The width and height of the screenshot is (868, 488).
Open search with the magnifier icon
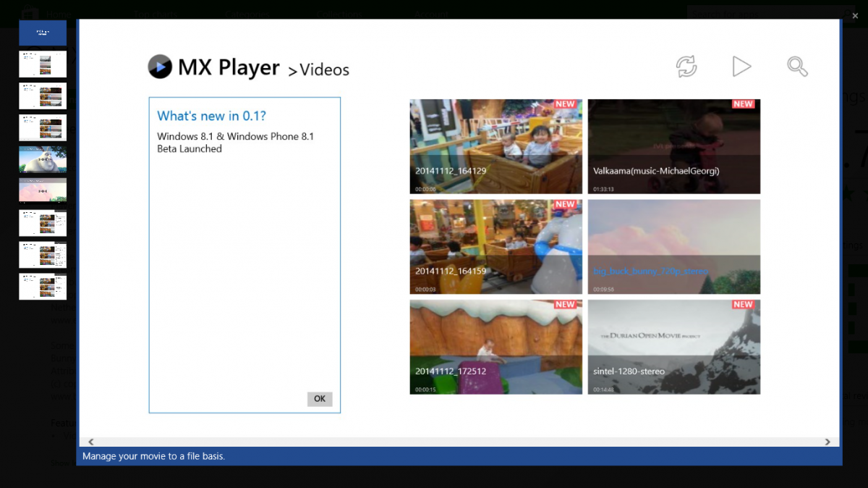(x=797, y=67)
